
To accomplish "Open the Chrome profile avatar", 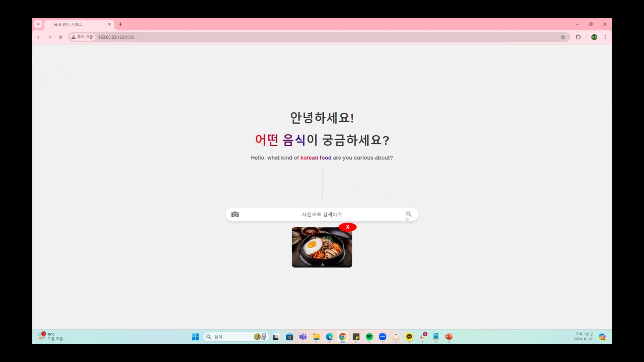I will (594, 37).
